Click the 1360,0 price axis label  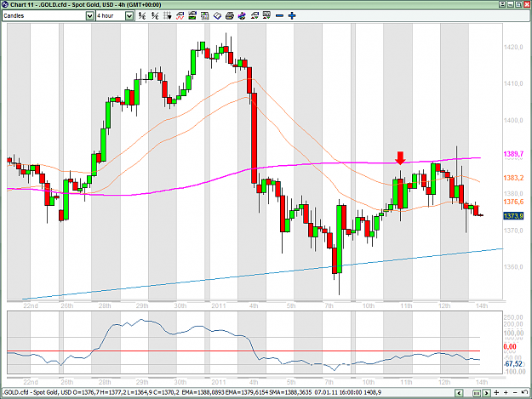[x=513, y=266]
